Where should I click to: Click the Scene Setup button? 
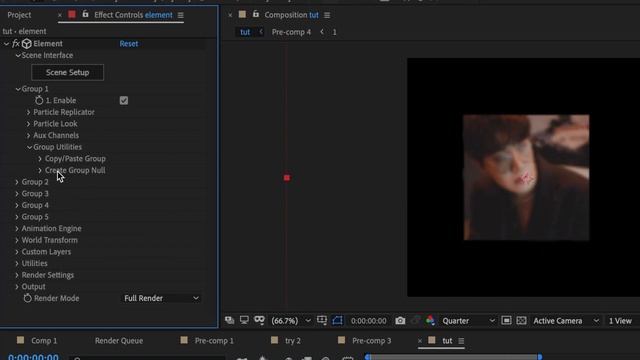(x=67, y=72)
